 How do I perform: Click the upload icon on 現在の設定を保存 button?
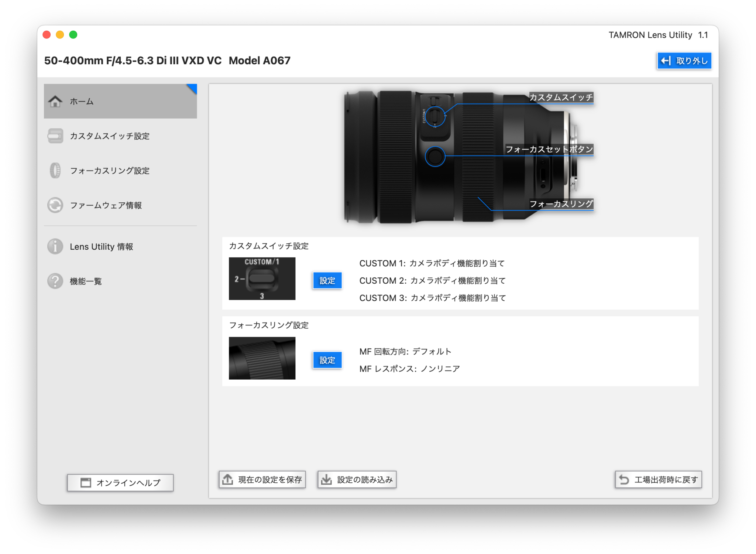[x=228, y=479]
